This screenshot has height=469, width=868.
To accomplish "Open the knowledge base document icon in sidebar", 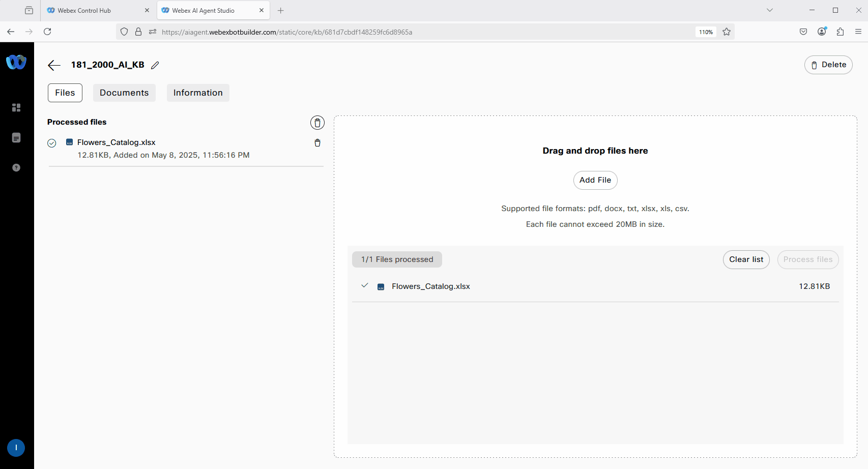I will point(16,138).
